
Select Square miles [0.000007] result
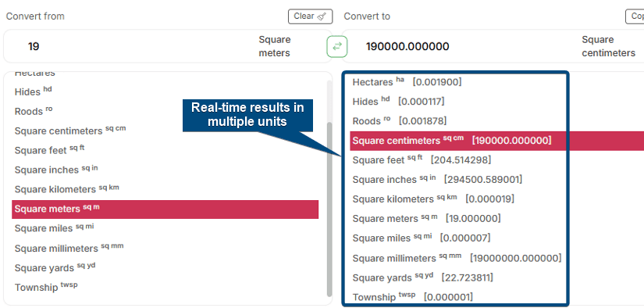pyautogui.click(x=421, y=238)
